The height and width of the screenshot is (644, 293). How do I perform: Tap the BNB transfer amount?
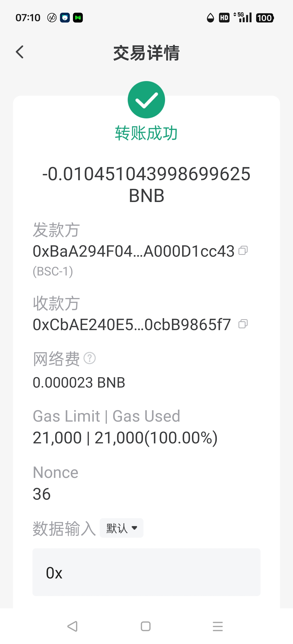pos(146,184)
